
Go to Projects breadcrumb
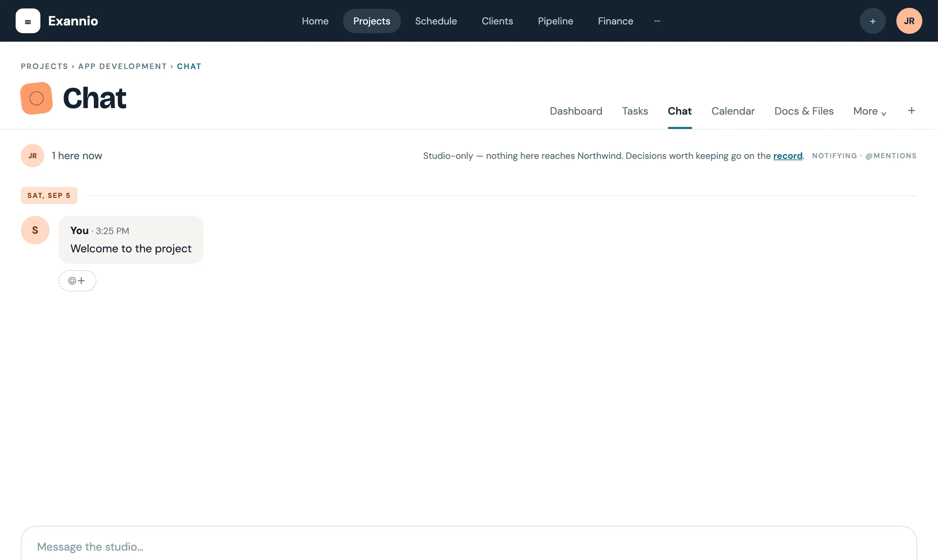[45, 66]
